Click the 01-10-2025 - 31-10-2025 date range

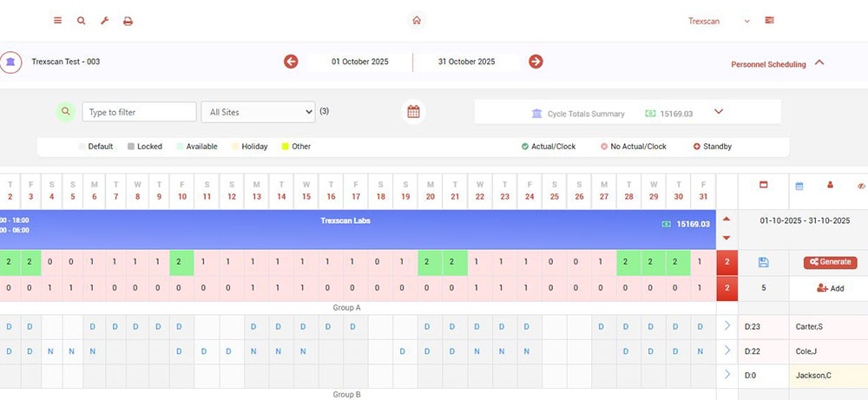coord(805,220)
